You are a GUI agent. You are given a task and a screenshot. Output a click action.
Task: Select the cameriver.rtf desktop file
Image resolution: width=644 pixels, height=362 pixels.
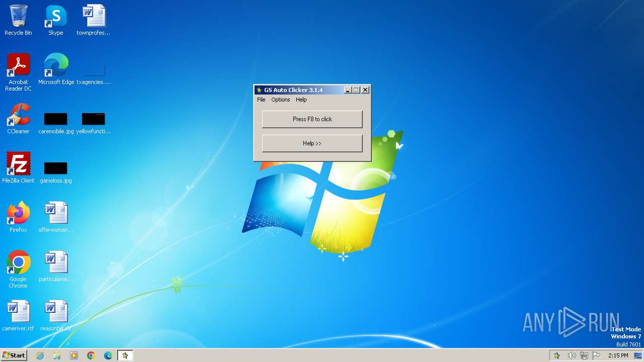point(18,315)
